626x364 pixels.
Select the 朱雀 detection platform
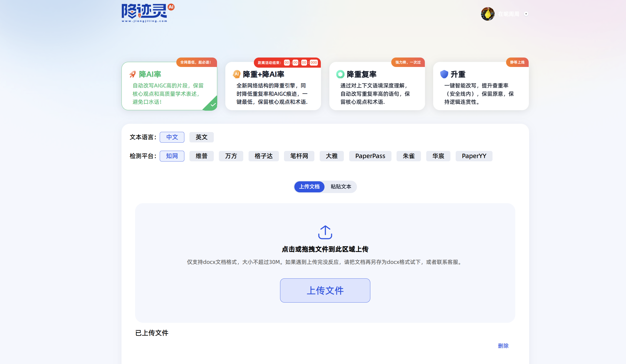click(408, 156)
